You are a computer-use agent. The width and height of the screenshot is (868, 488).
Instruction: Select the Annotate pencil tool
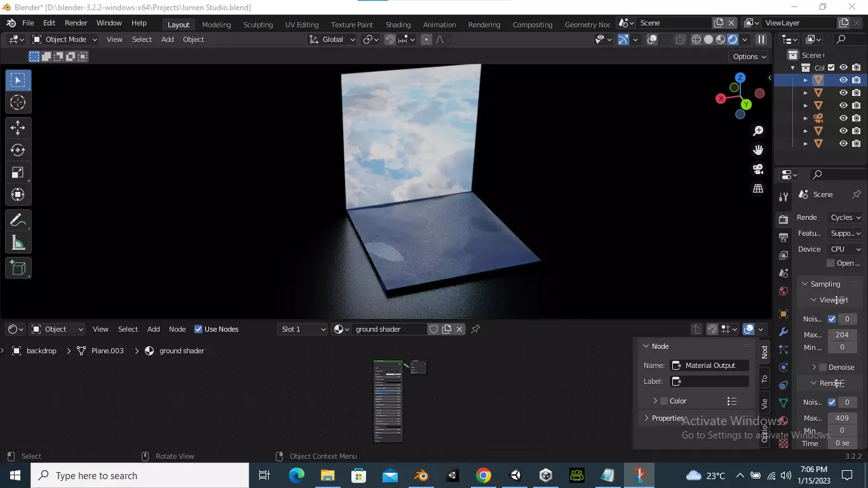click(18, 220)
